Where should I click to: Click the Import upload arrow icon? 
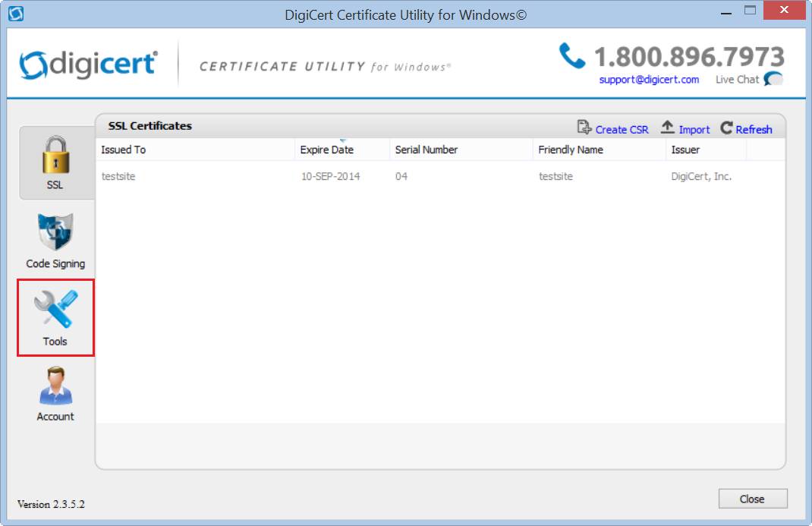(x=668, y=128)
